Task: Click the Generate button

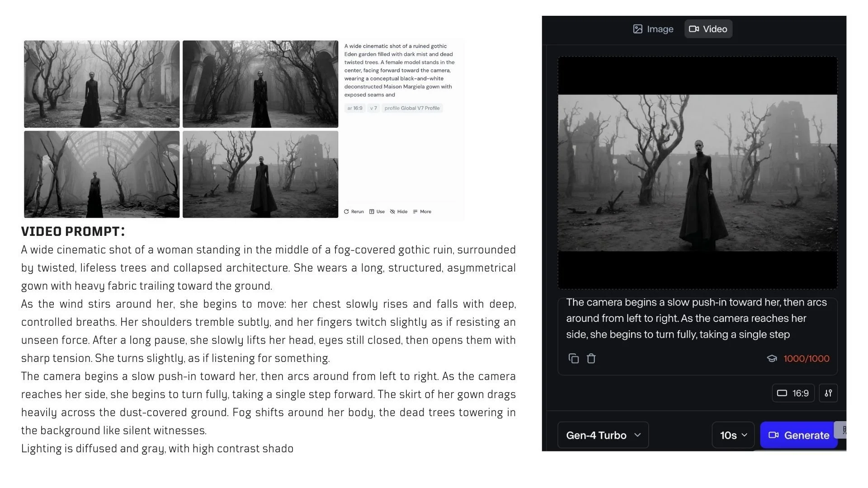Action: (798, 435)
